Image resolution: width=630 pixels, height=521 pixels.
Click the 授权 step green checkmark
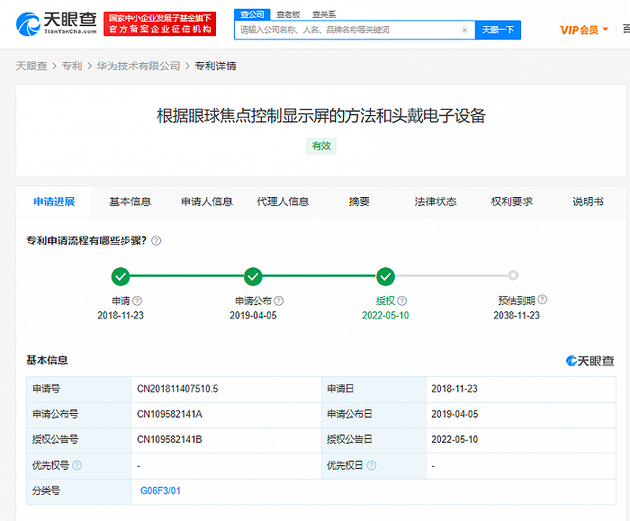click(386, 276)
